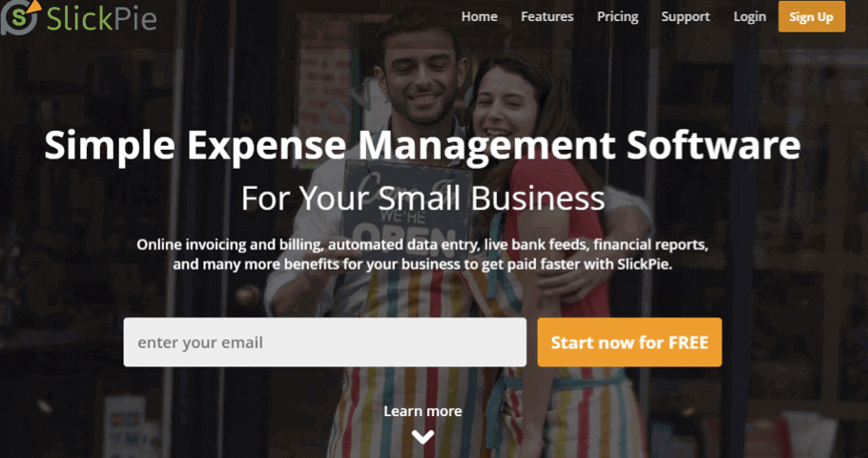The height and width of the screenshot is (458, 868).
Task: Open the Pricing page link
Action: pyautogui.click(x=617, y=17)
